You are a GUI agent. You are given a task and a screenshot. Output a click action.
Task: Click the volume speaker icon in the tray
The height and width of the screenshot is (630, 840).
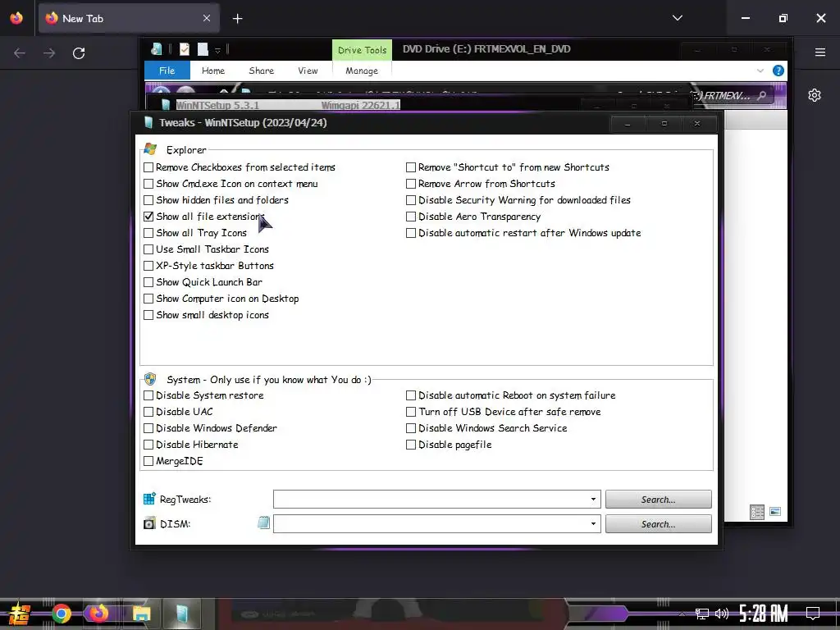pyautogui.click(x=722, y=614)
